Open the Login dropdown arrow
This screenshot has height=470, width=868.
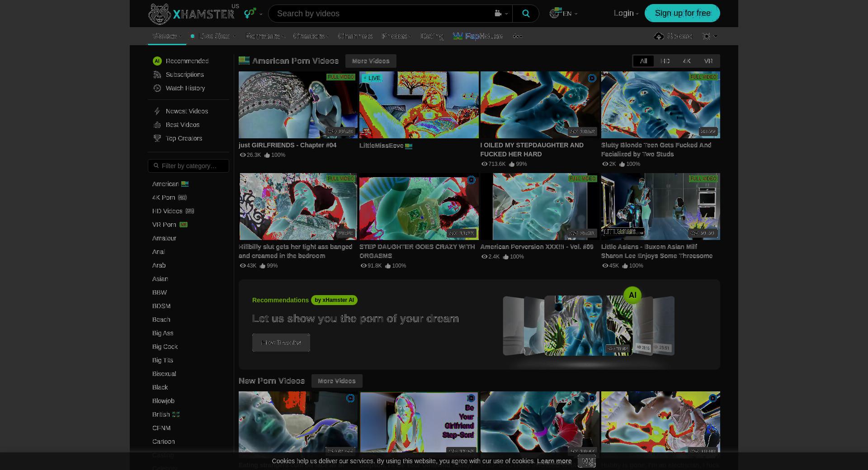(x=637, y=14)
